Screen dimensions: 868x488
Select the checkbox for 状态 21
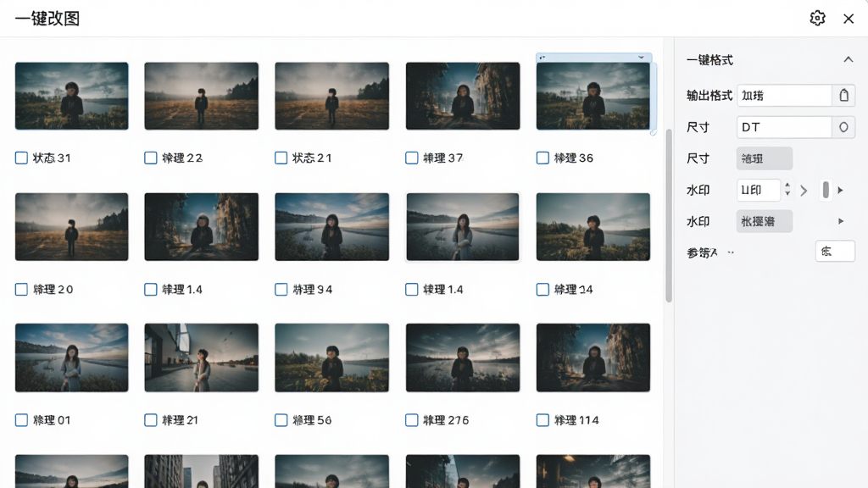point(281,158)
